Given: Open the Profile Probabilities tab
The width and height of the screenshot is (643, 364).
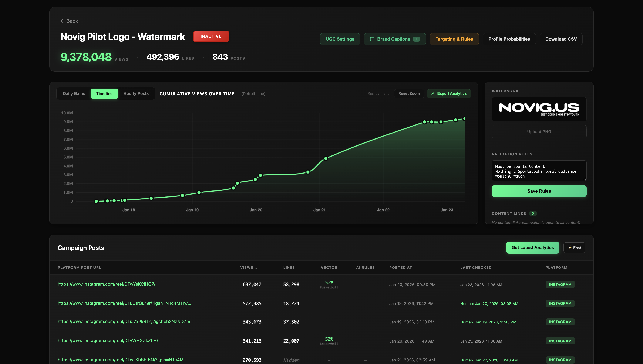Looking at the screenshot, I should (x=509, y=39).
